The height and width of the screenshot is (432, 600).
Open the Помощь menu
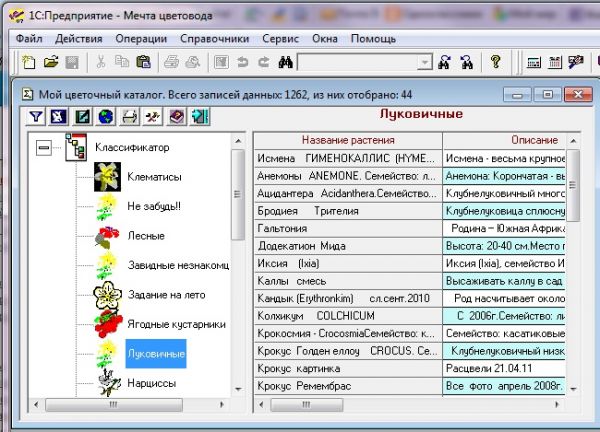[x=373, y=39]
